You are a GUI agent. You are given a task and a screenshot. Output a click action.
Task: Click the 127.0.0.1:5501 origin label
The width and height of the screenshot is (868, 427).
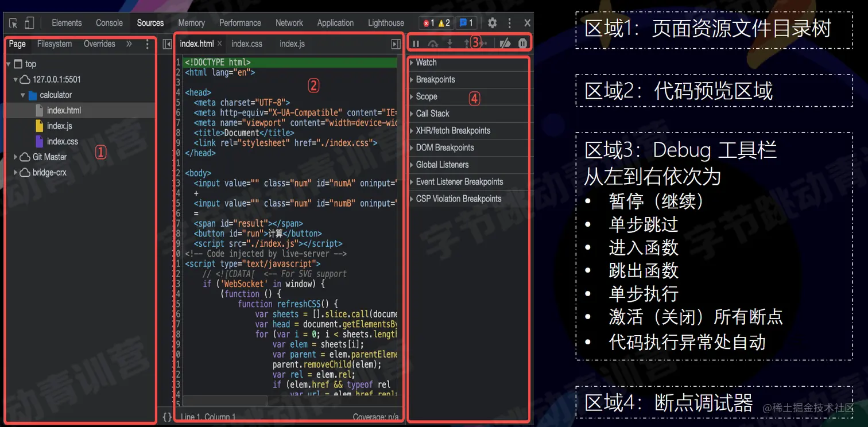tap(57, 80)
